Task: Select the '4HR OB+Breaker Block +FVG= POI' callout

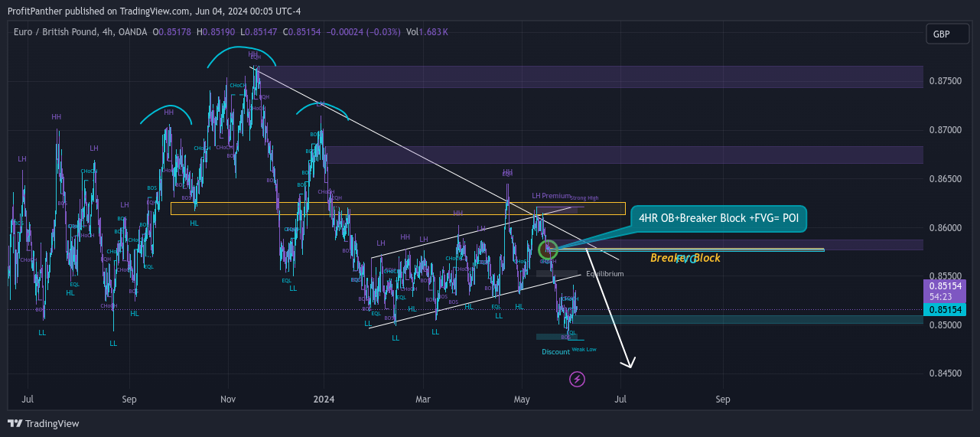Action: pyautogui.click(x=718, y=218)
